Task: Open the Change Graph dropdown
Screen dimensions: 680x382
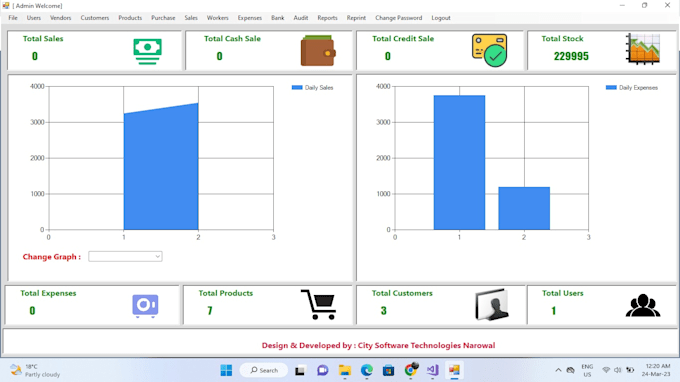Action: 125,256
